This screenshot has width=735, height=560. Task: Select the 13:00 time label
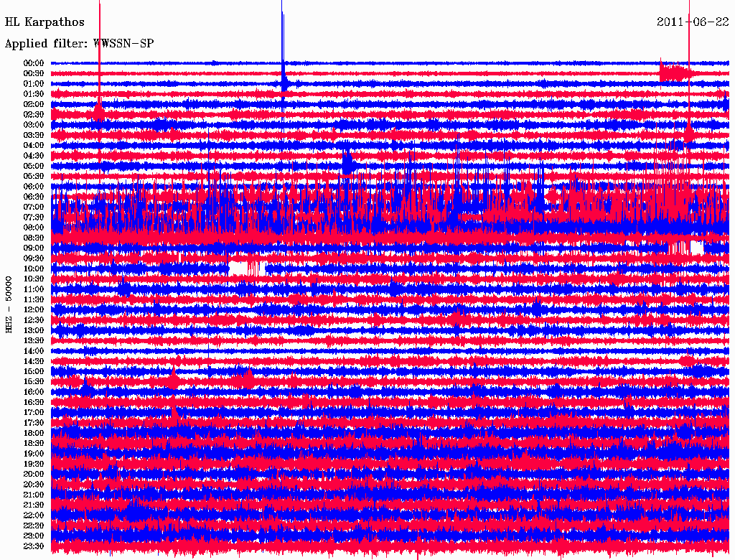[x=34, y=330]
